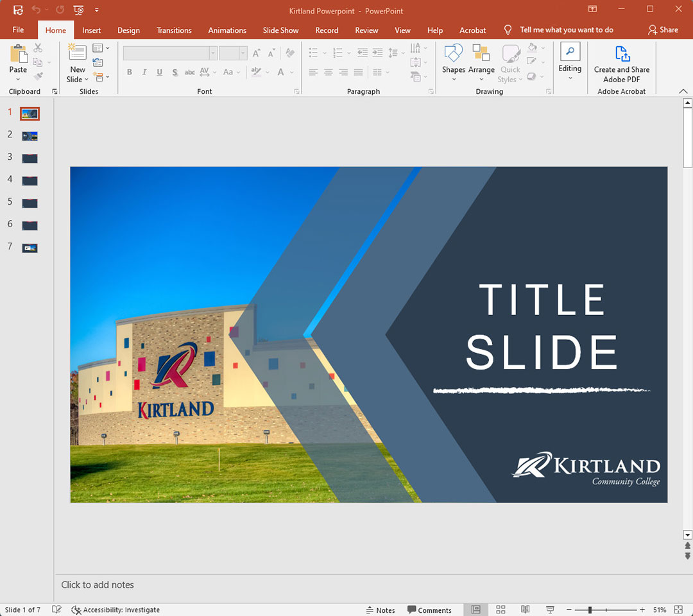Toggle Underline formatting

click(x=160, y=72)
